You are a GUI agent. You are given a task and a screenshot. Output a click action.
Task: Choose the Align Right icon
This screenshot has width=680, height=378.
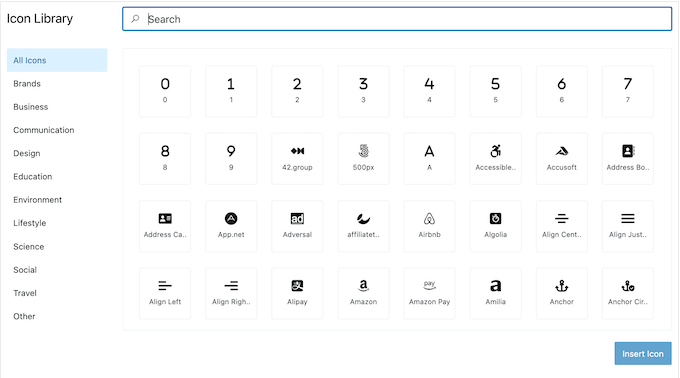[x=231, y=293]
